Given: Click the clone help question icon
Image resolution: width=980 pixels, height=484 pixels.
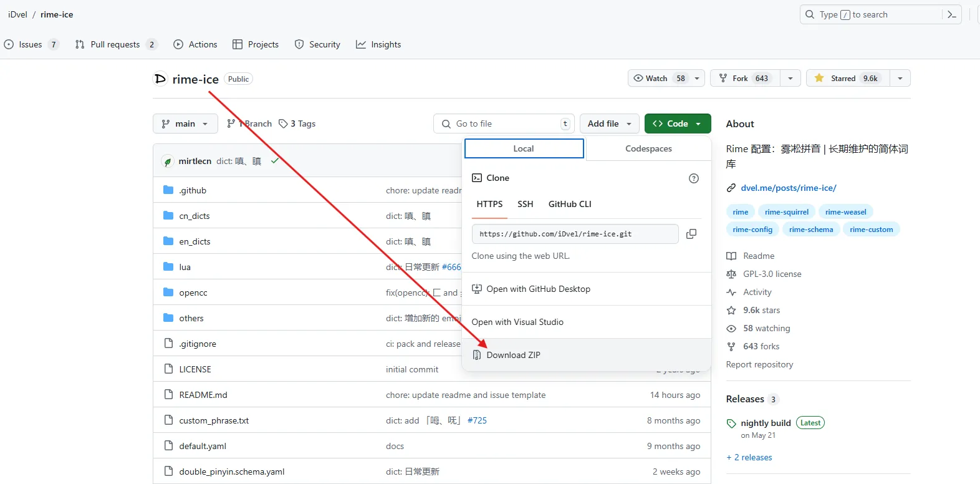Looking at the screenshot, I should pos(693,178).
